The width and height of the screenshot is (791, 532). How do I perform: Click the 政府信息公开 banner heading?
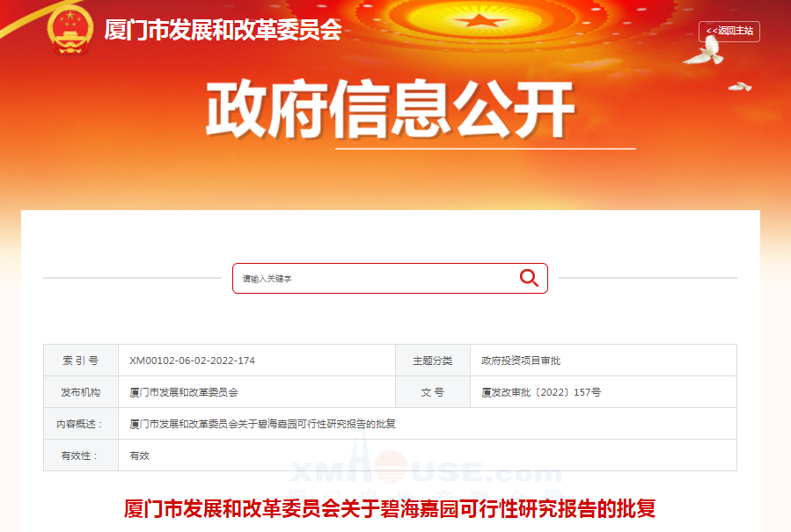(391, 109)
